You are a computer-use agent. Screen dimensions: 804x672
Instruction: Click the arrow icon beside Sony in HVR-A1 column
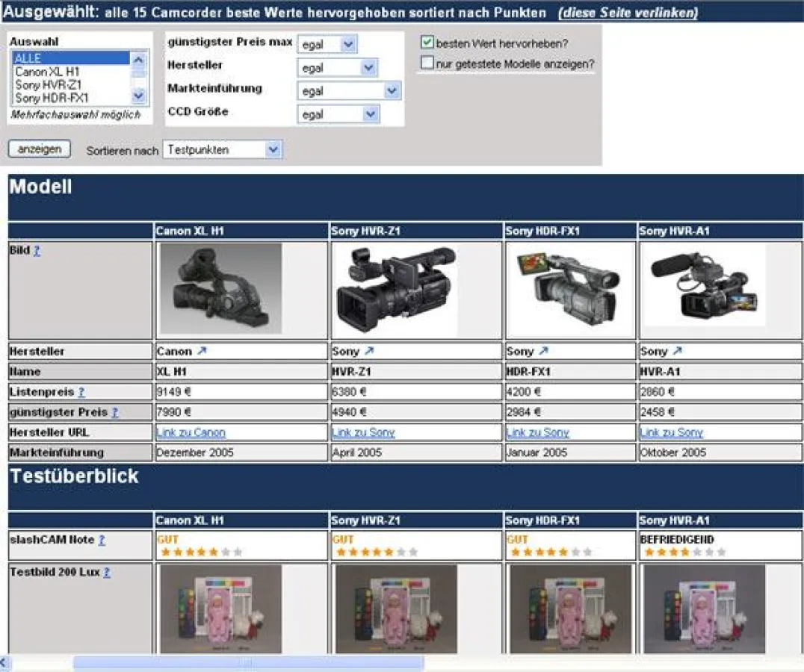point(677,351)
